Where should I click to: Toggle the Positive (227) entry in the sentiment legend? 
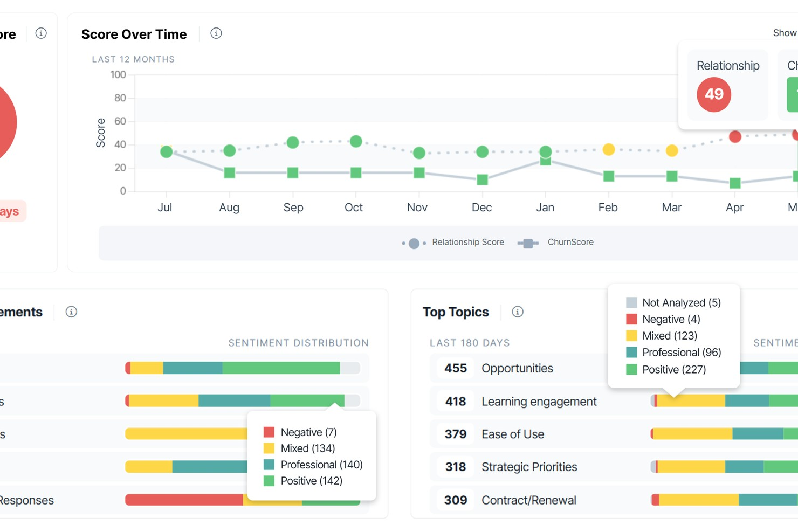673,369
